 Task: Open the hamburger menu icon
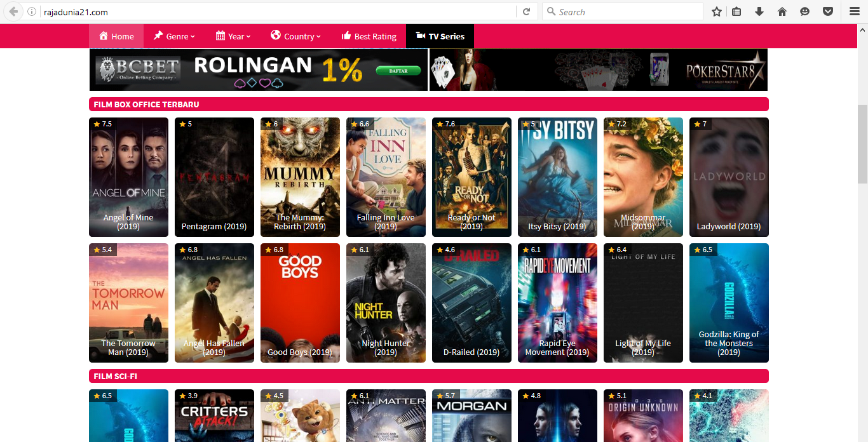[854, 11]
